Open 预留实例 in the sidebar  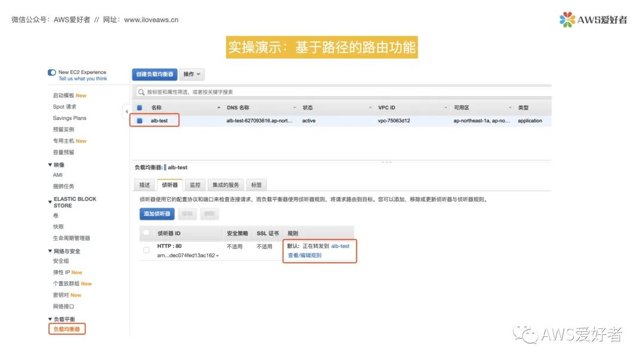[64, 130]
